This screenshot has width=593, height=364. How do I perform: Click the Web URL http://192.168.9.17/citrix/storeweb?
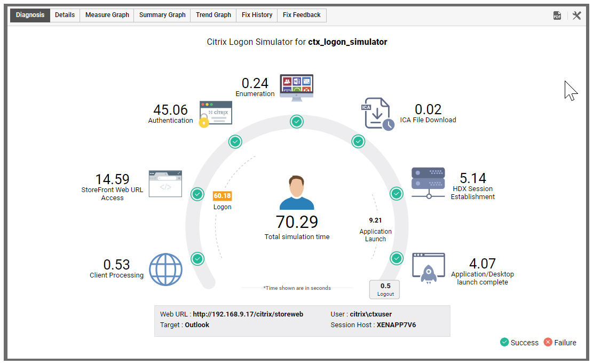pyautogui.click(x=248, y=314)
